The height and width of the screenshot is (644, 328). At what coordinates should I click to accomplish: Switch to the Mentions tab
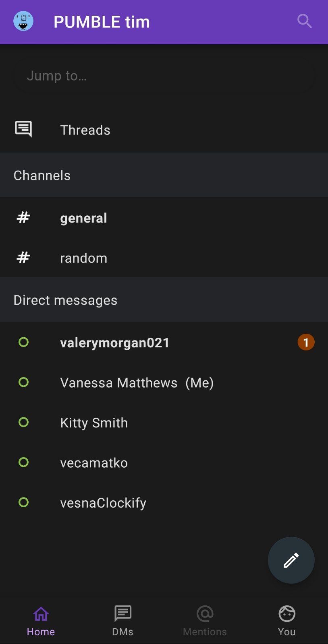(x=205, y=620)
